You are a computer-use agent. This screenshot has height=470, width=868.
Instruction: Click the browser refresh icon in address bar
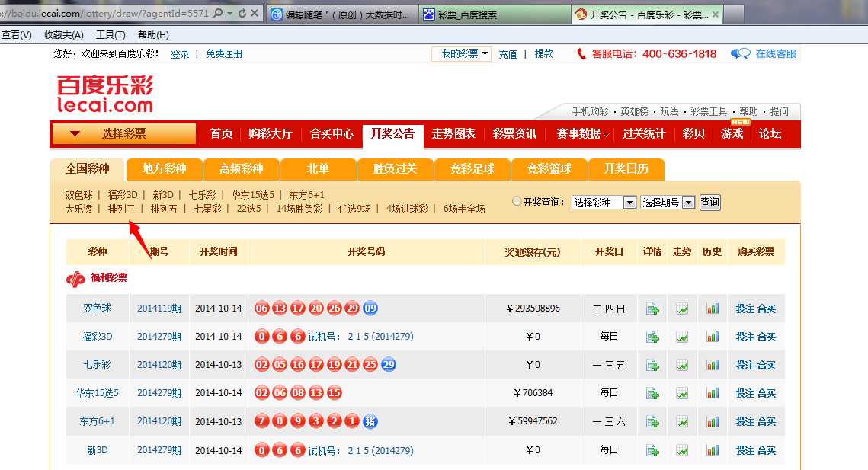(x=242, y=13)
